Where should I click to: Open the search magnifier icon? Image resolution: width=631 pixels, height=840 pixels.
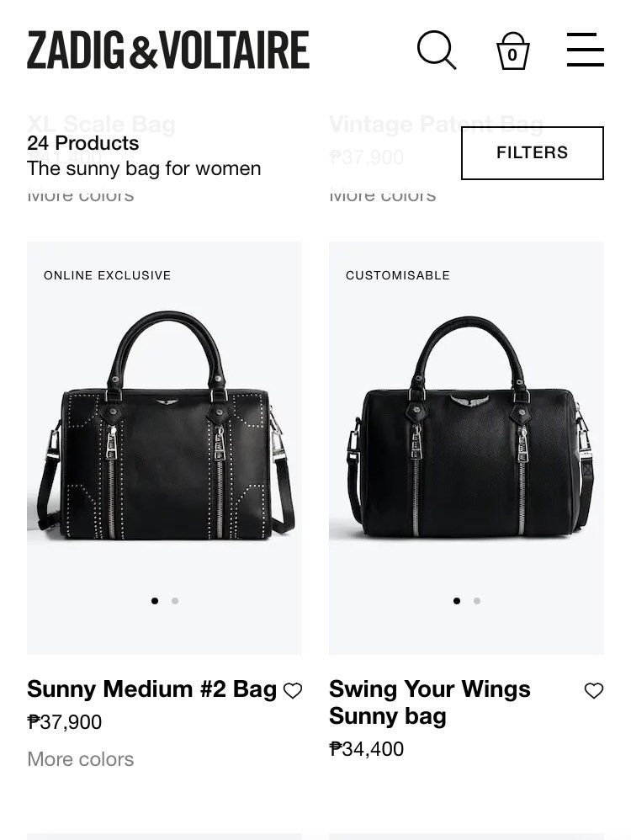click(x=437, y=51)
